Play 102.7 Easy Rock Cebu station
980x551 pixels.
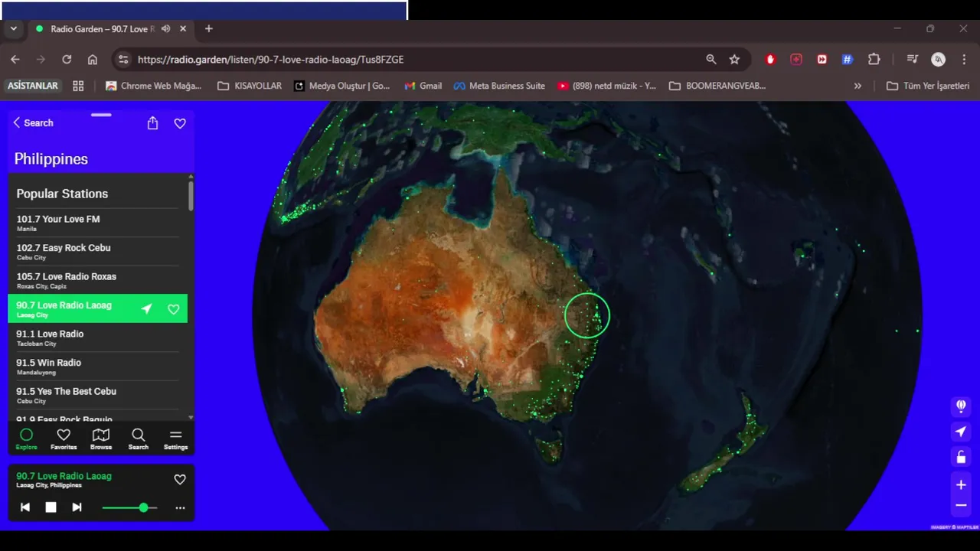click(97, 252)
